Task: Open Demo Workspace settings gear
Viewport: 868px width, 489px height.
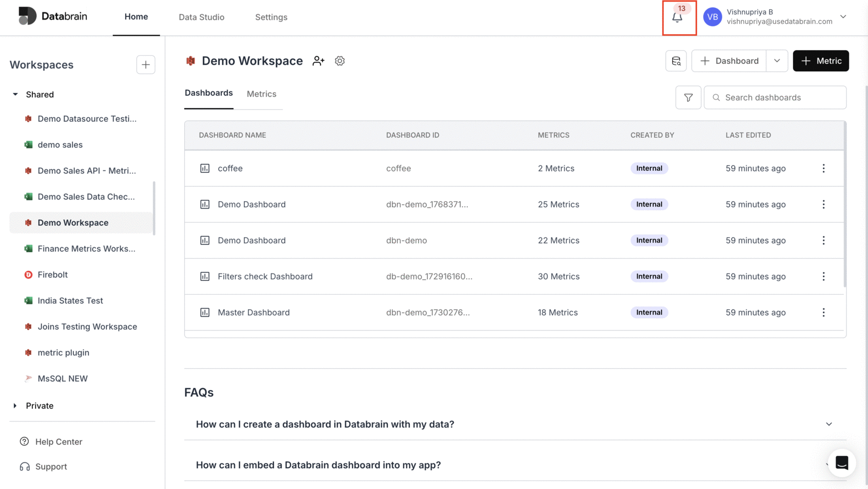Action: 340,61
